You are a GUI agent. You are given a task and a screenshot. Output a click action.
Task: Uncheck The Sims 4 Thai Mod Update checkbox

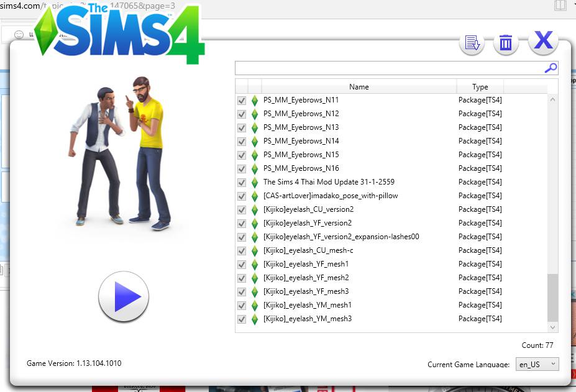point(242,182)
